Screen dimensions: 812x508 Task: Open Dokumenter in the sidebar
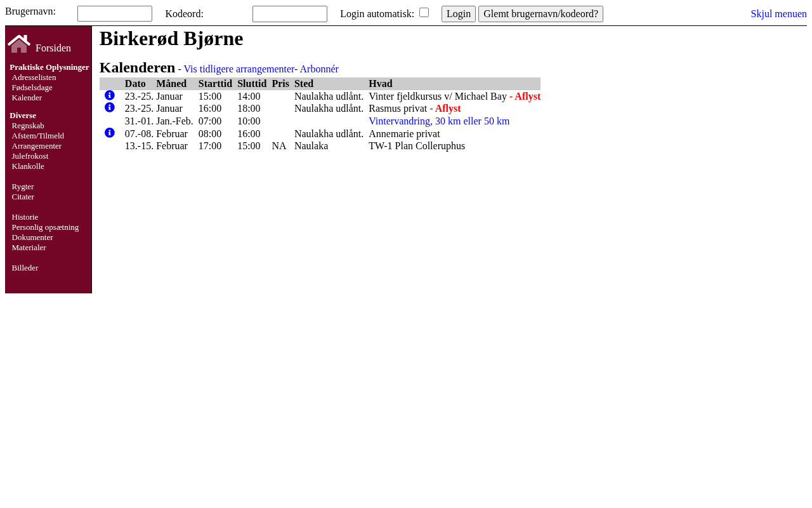(x=32, y=237)
